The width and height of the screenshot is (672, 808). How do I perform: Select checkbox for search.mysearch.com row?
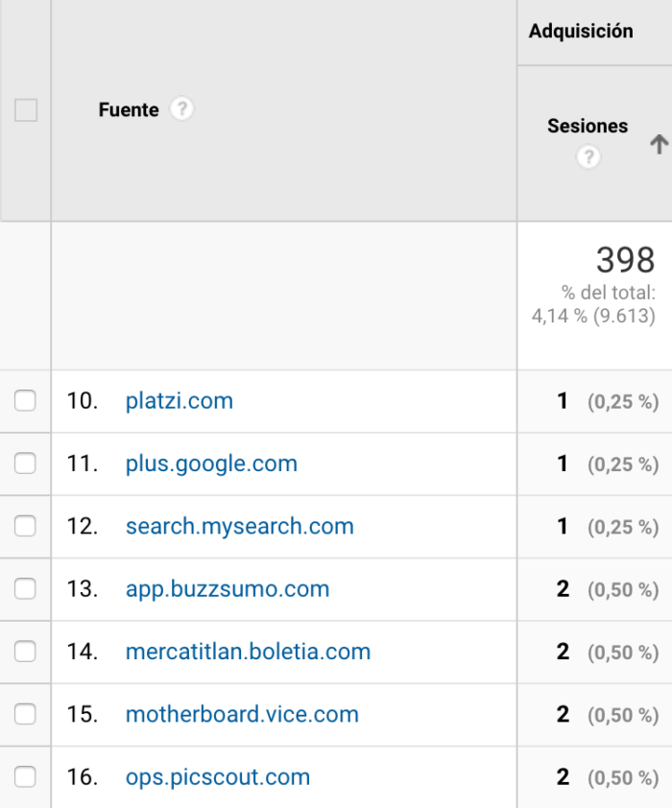pos(25,526)
